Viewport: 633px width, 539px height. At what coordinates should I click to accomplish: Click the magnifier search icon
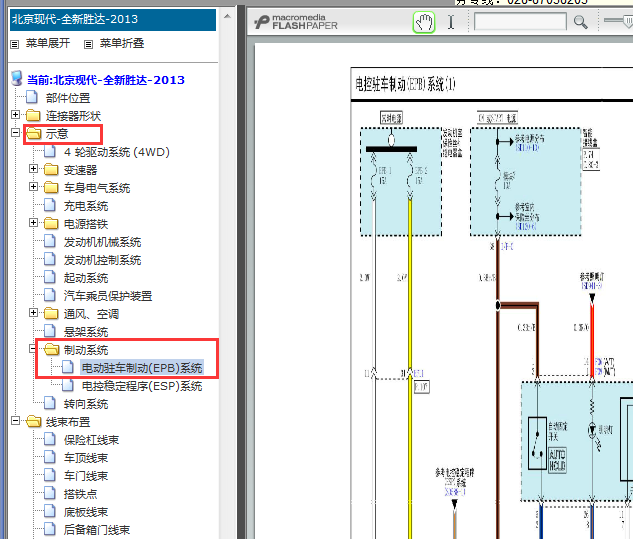point(580,22)
